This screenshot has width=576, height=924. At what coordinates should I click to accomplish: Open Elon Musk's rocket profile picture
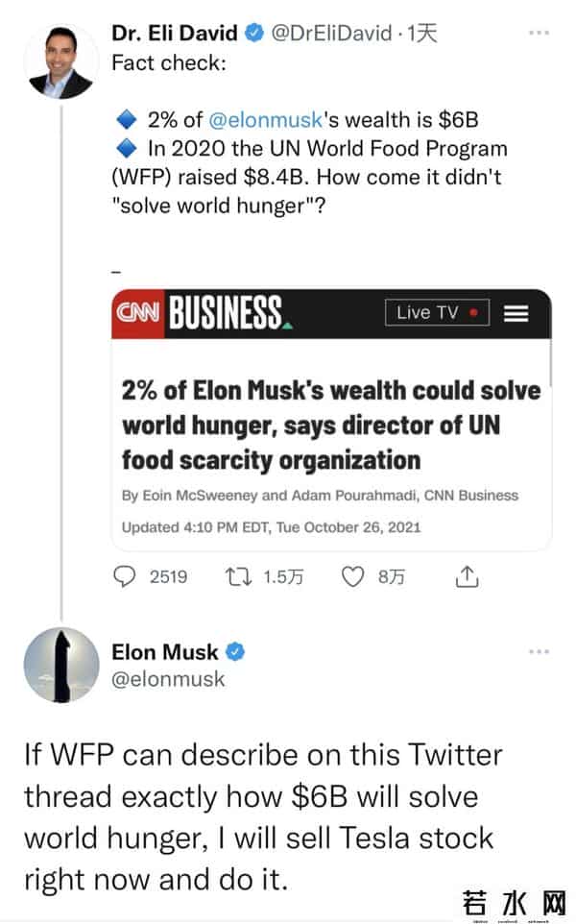point(60,667)
